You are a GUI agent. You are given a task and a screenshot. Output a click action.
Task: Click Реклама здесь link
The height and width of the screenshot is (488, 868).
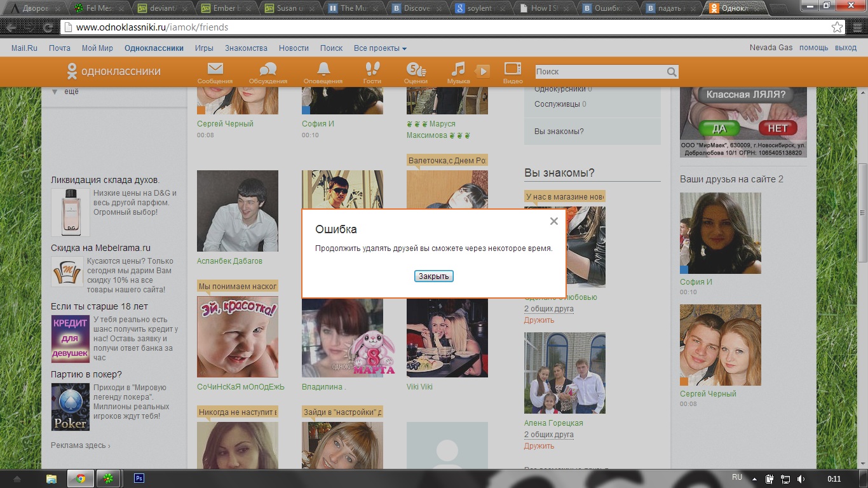pos(81,445)
